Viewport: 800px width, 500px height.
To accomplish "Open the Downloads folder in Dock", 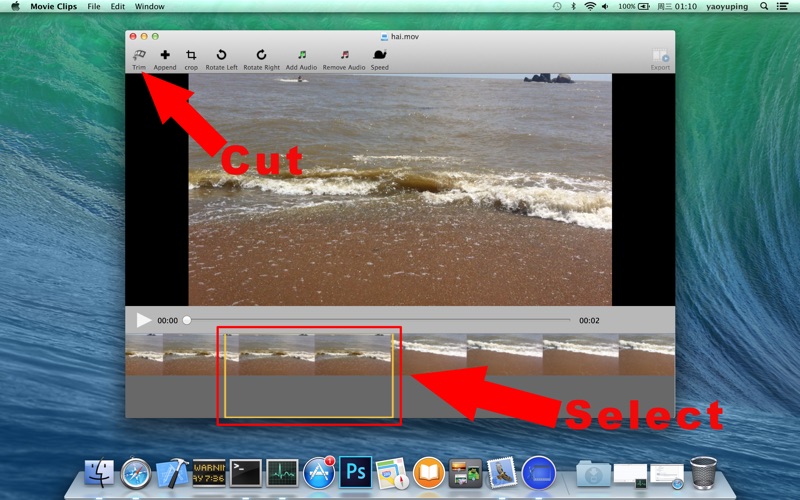I will point(593,473).
